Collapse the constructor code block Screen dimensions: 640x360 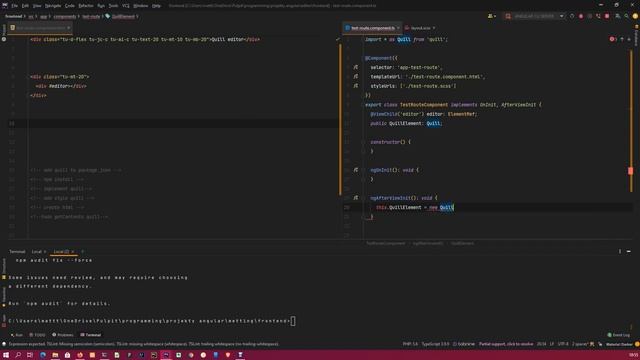363,142
